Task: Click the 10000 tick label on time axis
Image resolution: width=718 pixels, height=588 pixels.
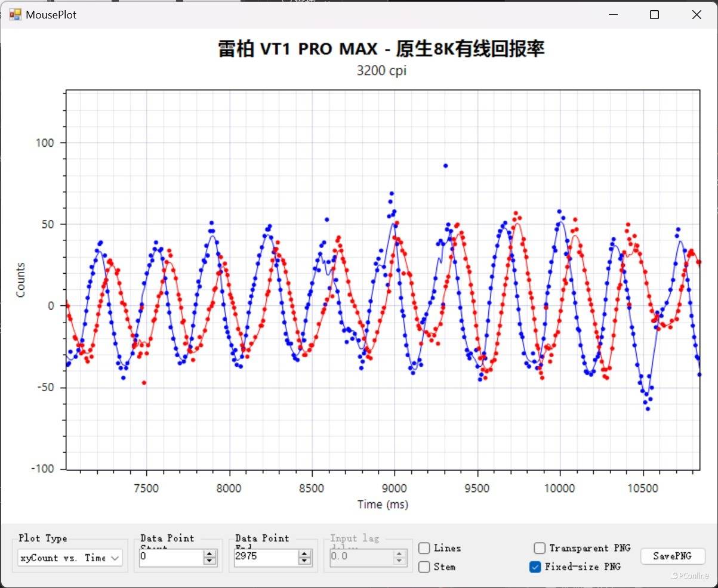Action: click(x=560, y=488)
